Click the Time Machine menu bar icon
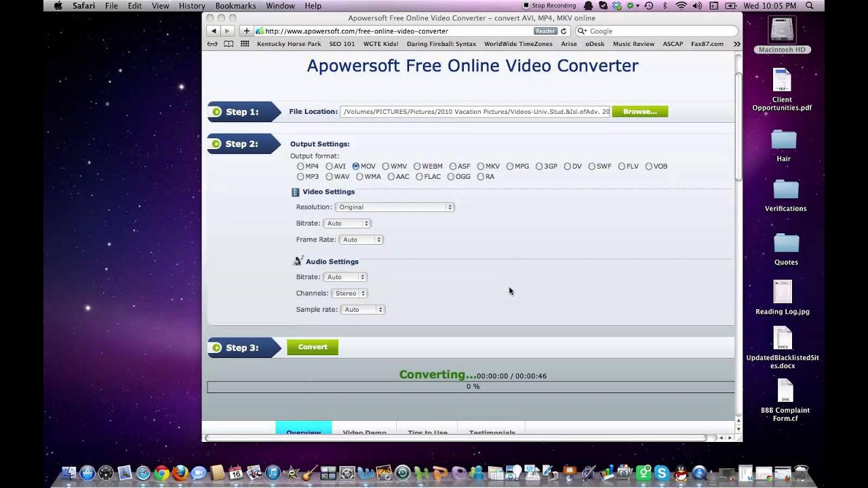The image size is (868, 488). click(x=649, y=5)
